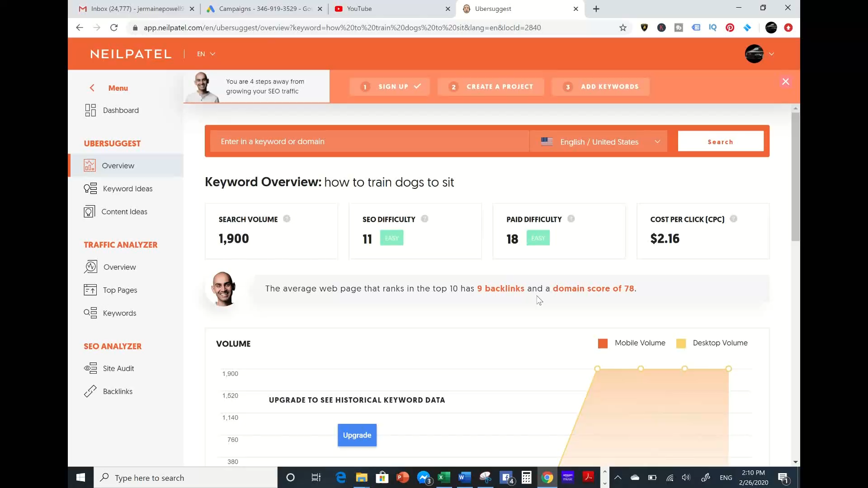Open the English / United States locale dropdown

tap(599, 141)
